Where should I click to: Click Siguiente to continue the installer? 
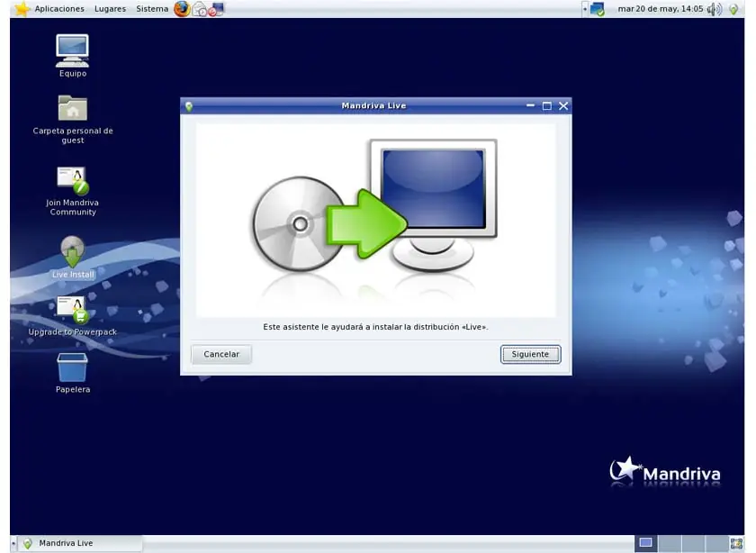[530, 354]
